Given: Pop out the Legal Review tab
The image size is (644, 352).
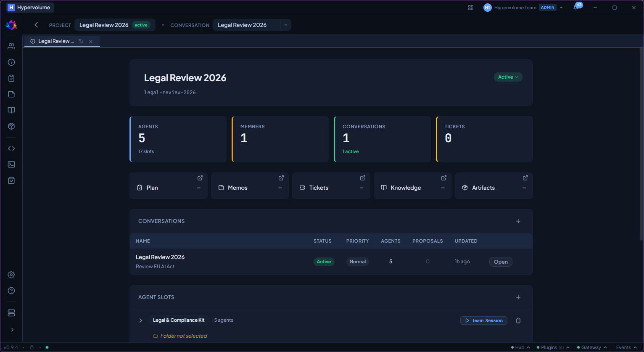Looking at the screenshot, I should [81, 41].
